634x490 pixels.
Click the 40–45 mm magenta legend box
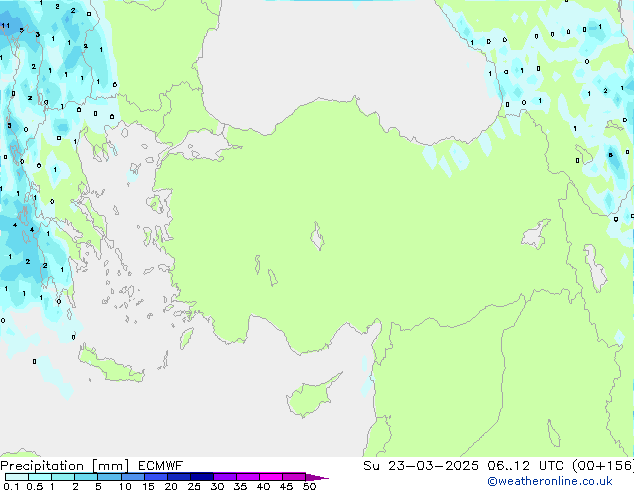click(271, 477)
